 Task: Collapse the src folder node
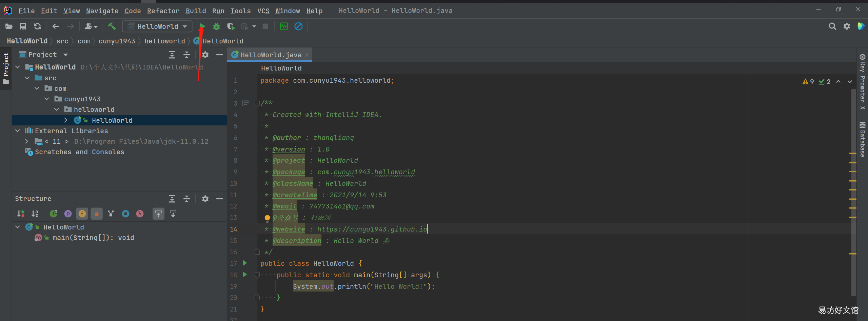(27, 78)
